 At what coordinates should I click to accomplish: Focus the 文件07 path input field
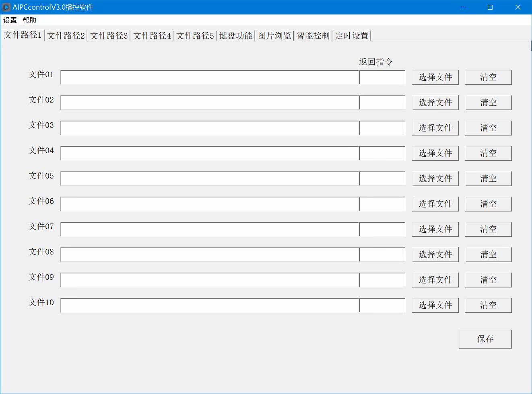tap(210, 229)
